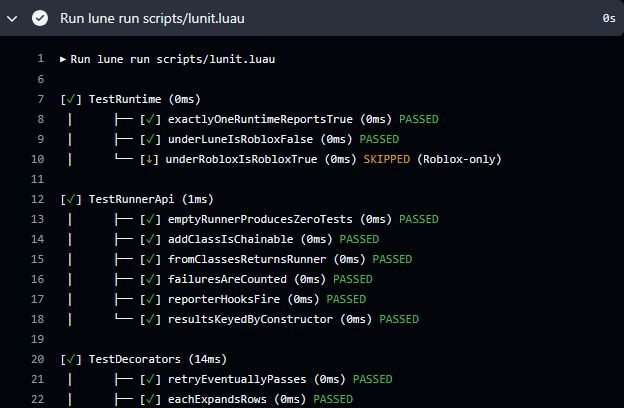Viewport: 624px width, 408px height.
Task: Click line number 10
Action: pos(37,159)
